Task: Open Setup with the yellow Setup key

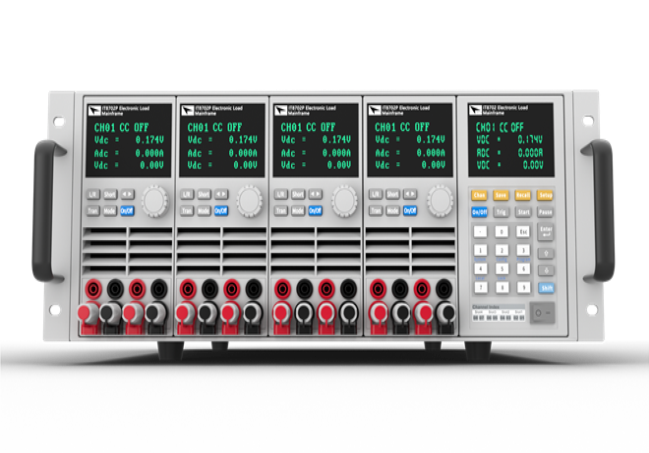Action: pyautogui.click(x=545, y=195)
